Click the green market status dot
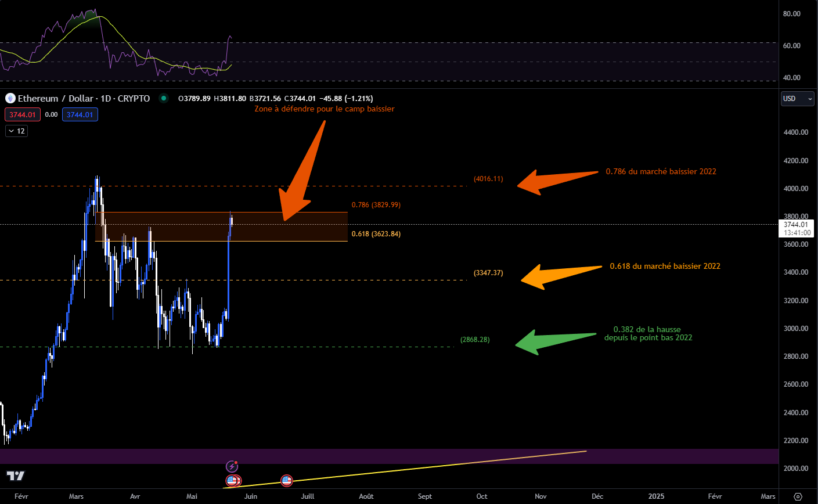Viewport: 818px width, 504px height. click(163, 99)
